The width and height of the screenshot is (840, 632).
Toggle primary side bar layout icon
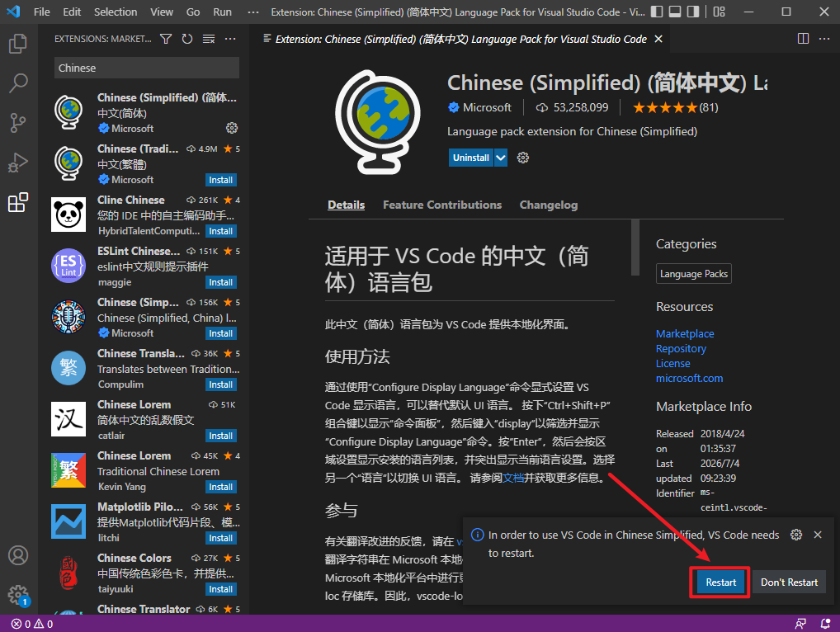[657, 12]
